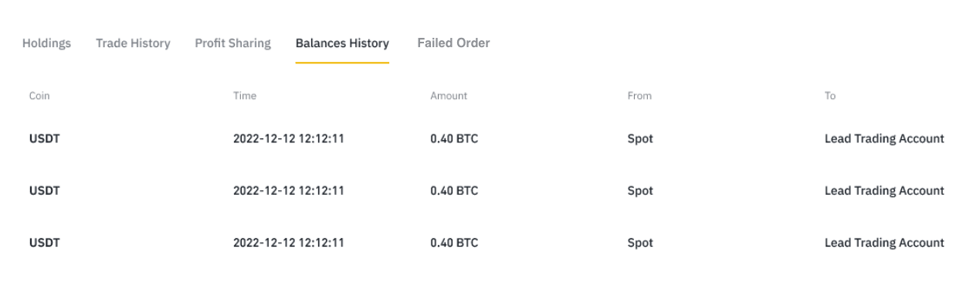Click the Time column header
980x307 pixels.
pos(245,96)
